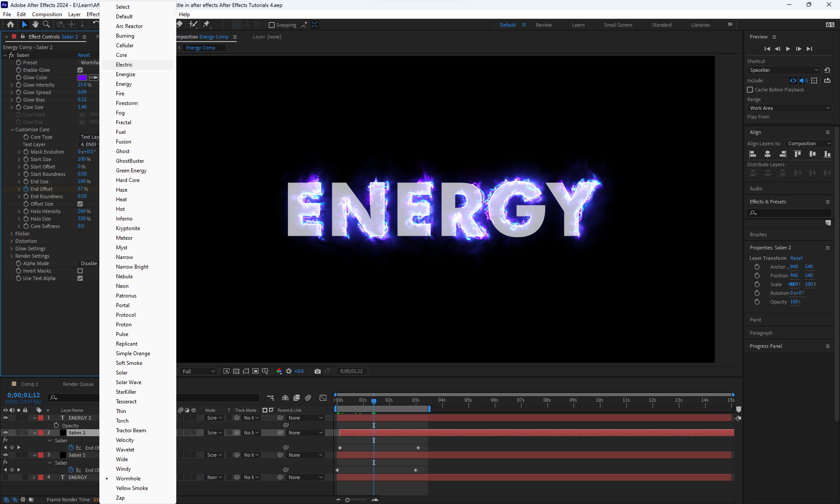
Task: Click the Play button in Preview panel
Action: tap(788, 49)
